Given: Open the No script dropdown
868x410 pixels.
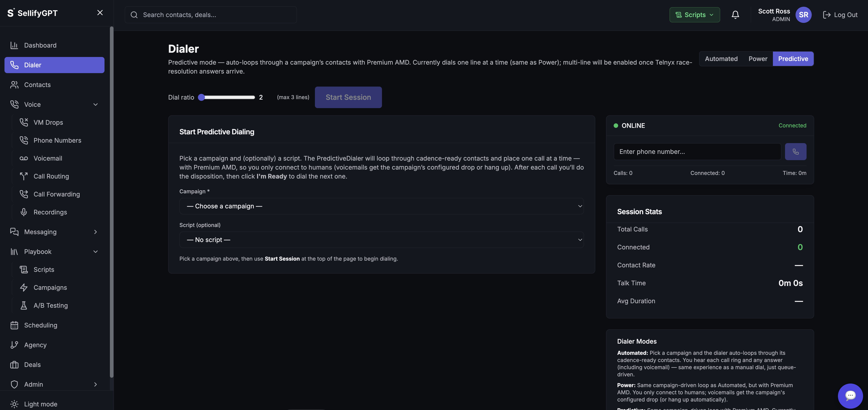Looking at the screenshot, I should 382,240.
